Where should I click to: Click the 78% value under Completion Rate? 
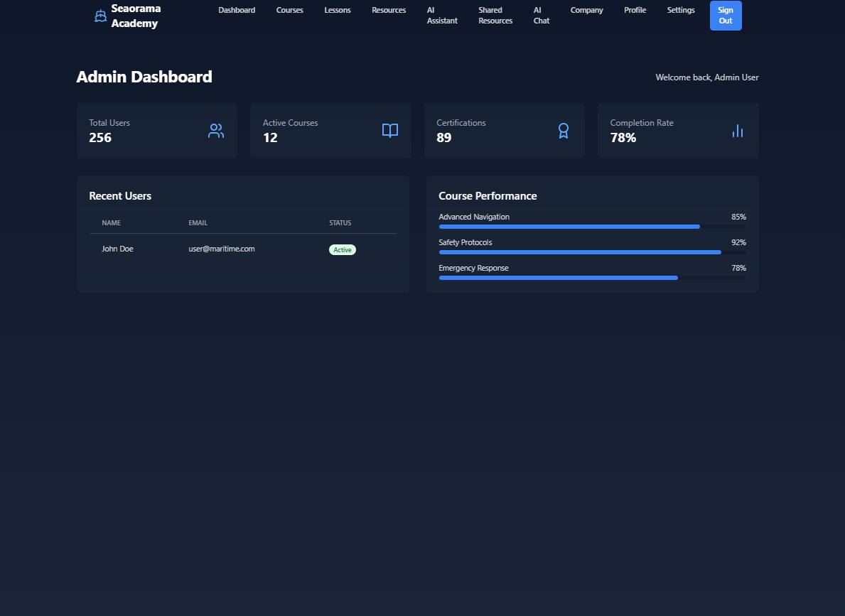(623, 137)
